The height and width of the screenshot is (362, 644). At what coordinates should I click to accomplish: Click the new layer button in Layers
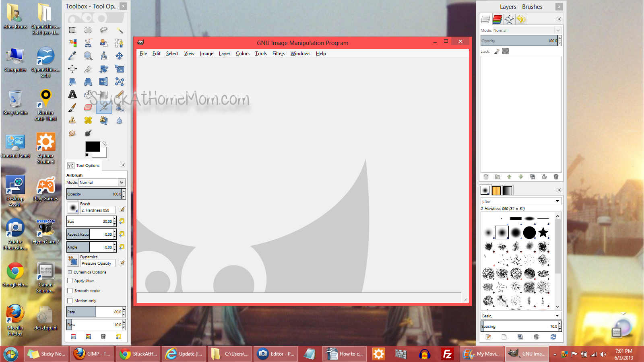tap(486, 177)
